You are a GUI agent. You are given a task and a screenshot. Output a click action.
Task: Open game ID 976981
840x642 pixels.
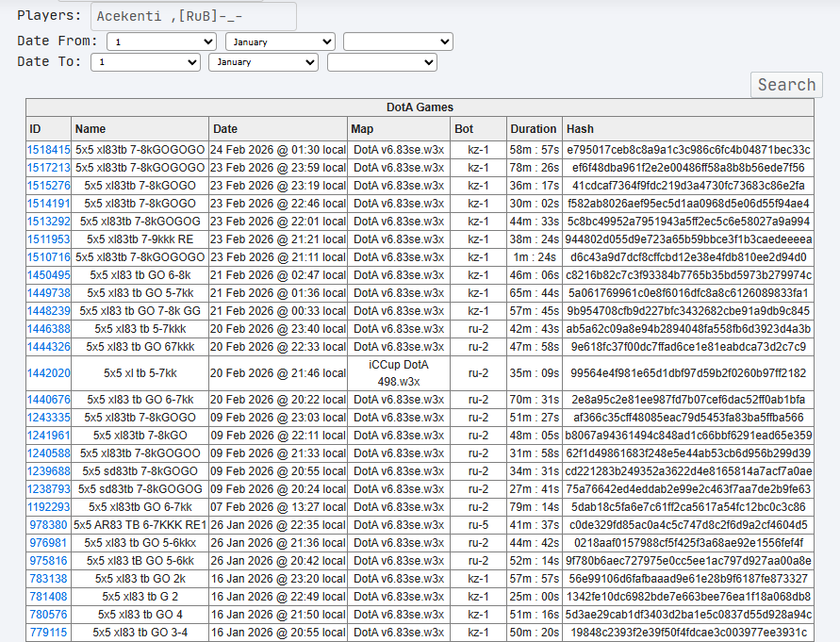pos(48,543)
